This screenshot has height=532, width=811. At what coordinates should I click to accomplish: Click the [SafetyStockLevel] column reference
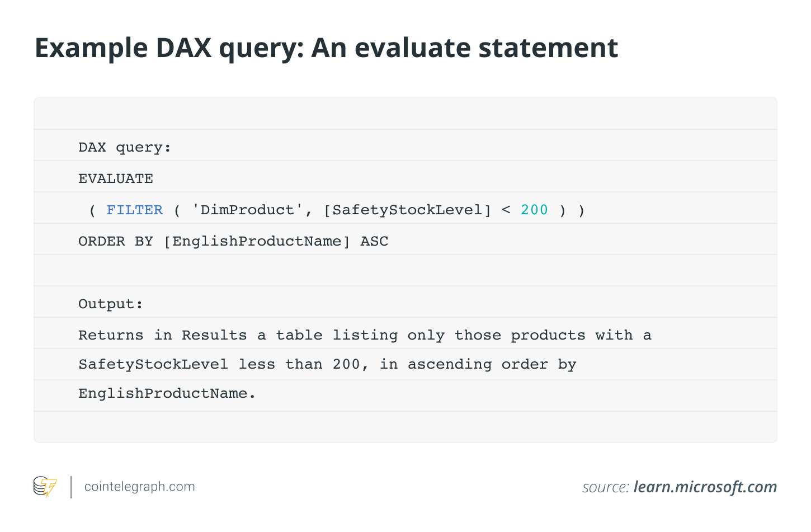[407, 210]
